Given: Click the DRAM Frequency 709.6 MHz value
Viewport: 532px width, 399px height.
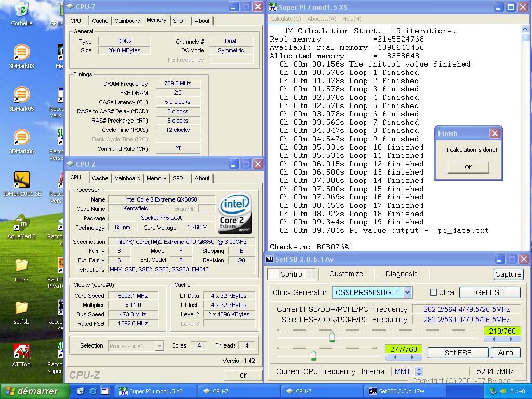Looking at the screenshot, I should pyautogui.click(x=178, y=83).
